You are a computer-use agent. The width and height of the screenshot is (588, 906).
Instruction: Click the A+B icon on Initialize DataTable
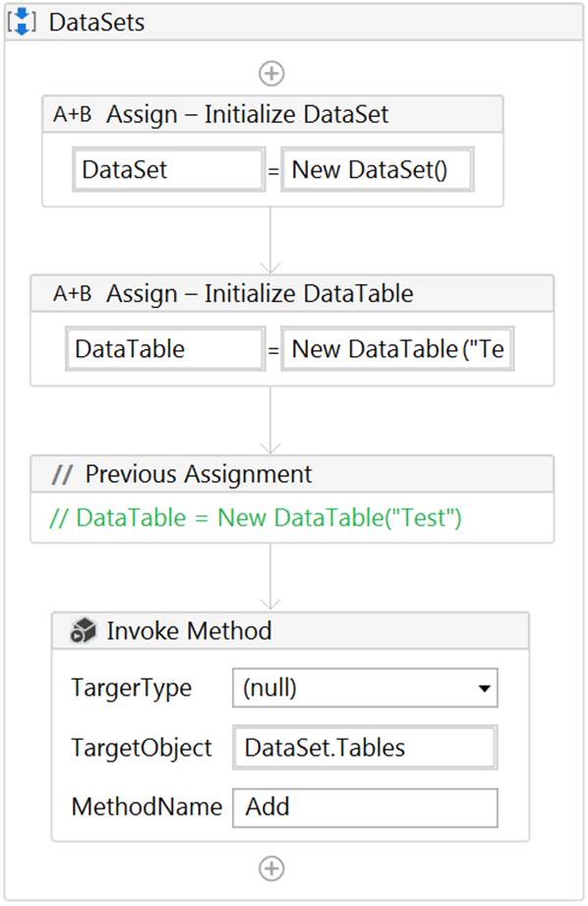[x=73, y=293]
